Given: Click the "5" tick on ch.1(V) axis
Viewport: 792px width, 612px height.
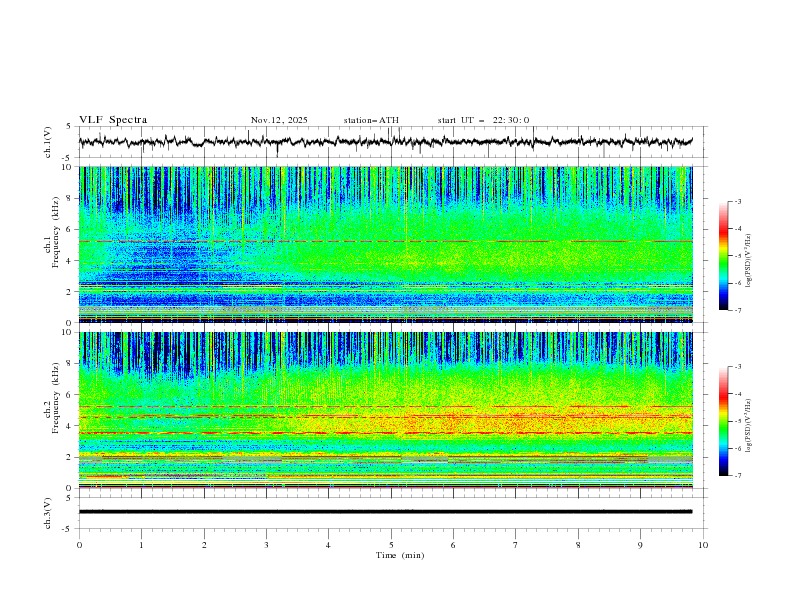Looking at the screenshot, I should 69,126.
